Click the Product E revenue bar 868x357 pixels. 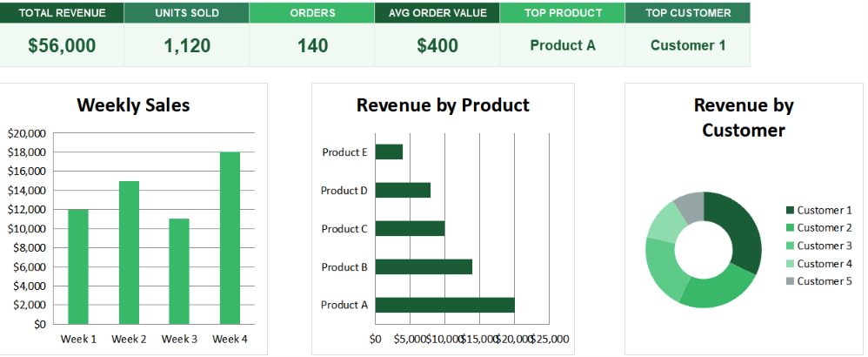[389, 152]
